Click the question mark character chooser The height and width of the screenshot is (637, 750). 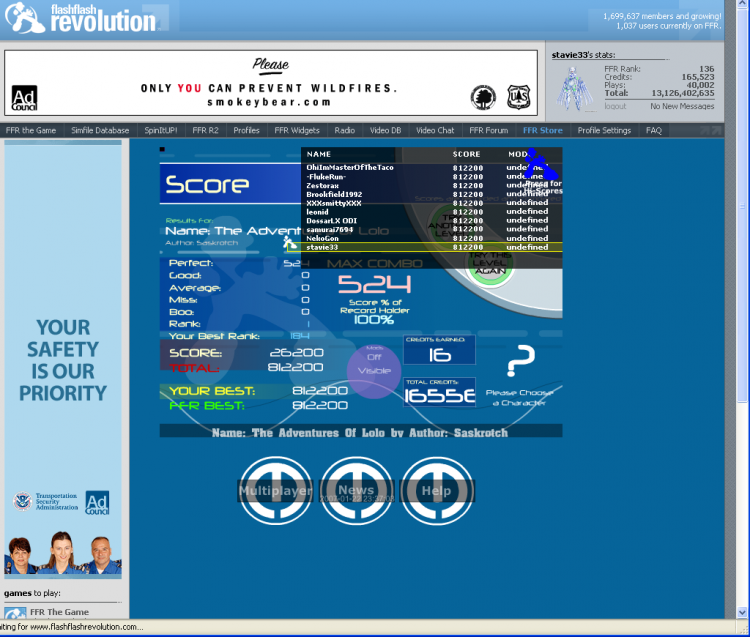pos(520,361)
